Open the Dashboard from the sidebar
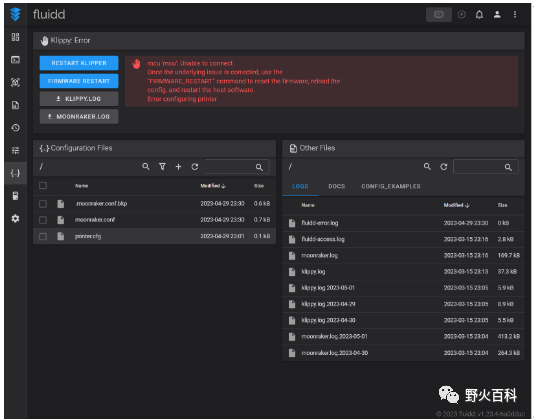534x419 pixels. (15, 37)
